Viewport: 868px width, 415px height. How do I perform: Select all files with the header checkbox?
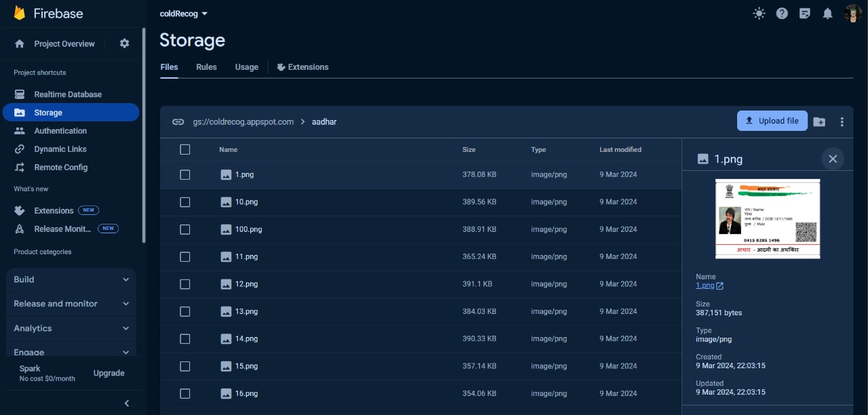tap(185, 150)
